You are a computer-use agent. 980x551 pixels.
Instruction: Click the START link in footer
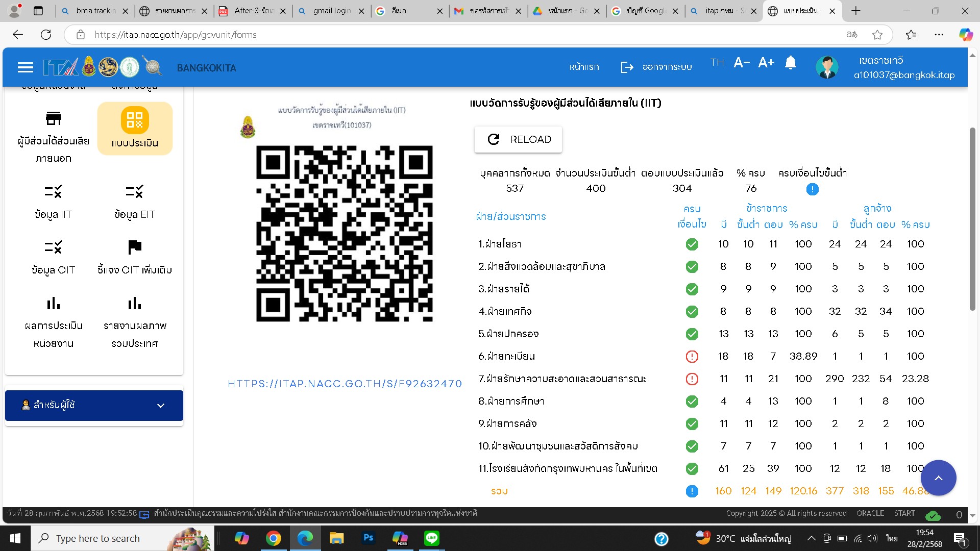[904, 513]
